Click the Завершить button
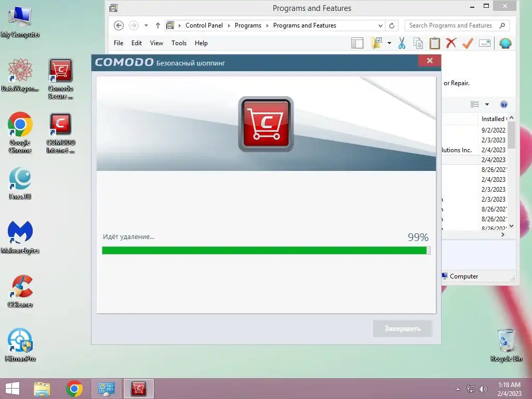The image size is (532, 399). [x=403, y=328]
